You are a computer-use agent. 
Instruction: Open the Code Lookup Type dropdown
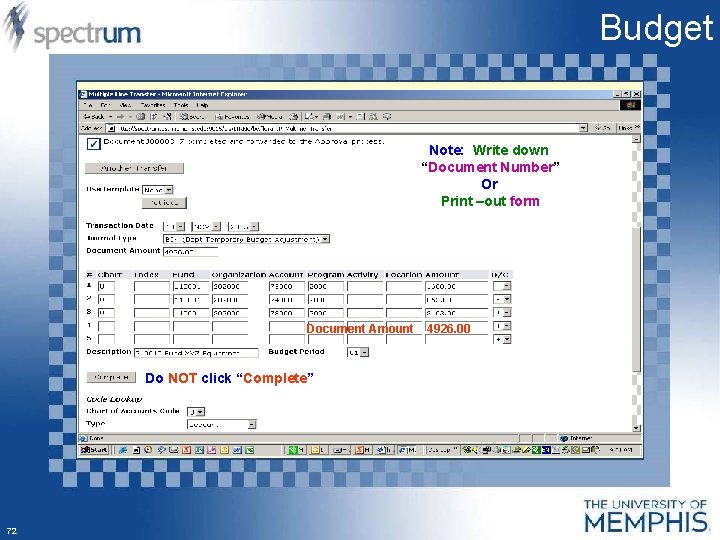221,425
